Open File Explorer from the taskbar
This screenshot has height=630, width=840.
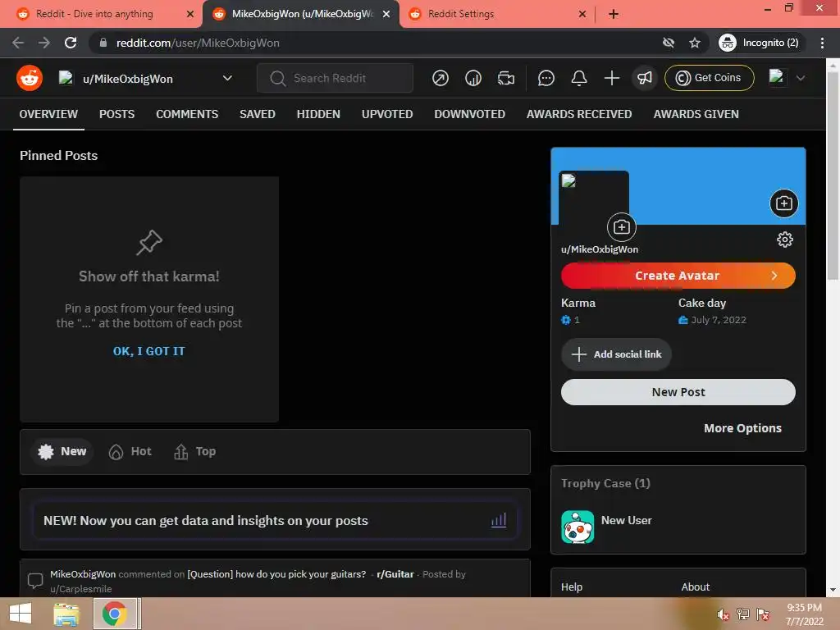(x=66, y=614)
